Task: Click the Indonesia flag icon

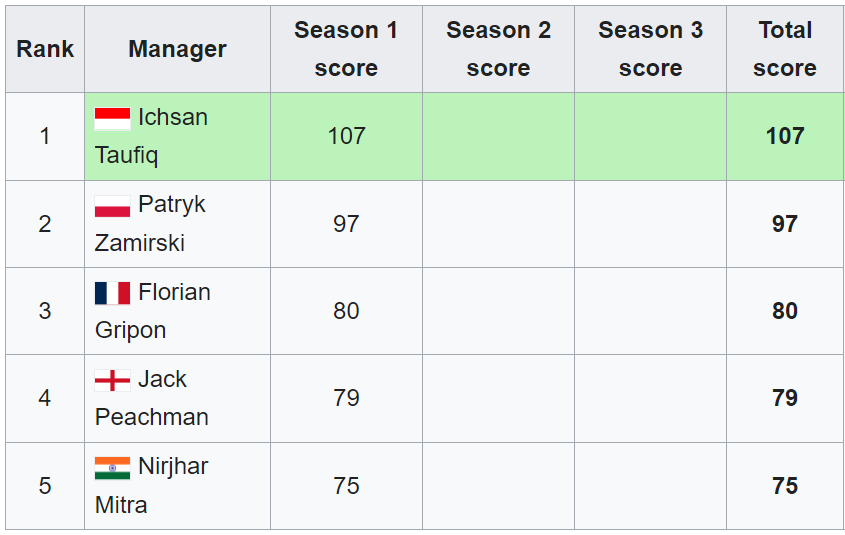Action: click(x=112, y=119)
